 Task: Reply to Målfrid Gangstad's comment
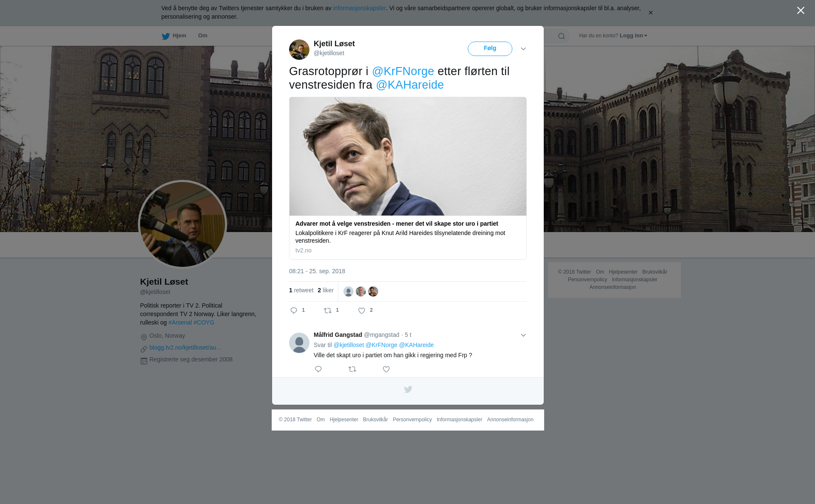click(x=318, y=369)
